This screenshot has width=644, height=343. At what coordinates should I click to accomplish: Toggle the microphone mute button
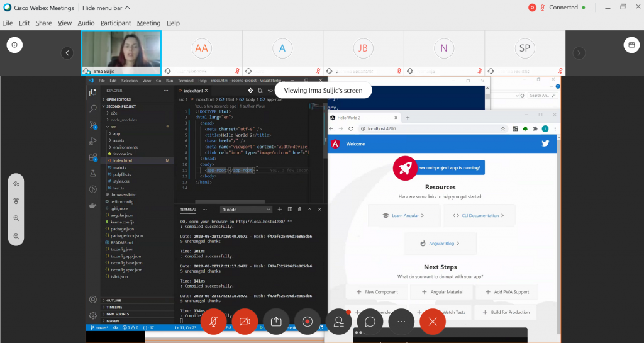(x=213, y=322)
